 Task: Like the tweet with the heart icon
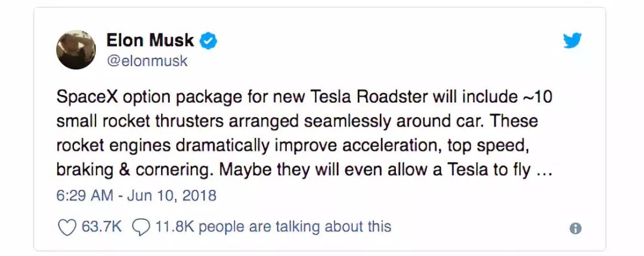(66, 227)
